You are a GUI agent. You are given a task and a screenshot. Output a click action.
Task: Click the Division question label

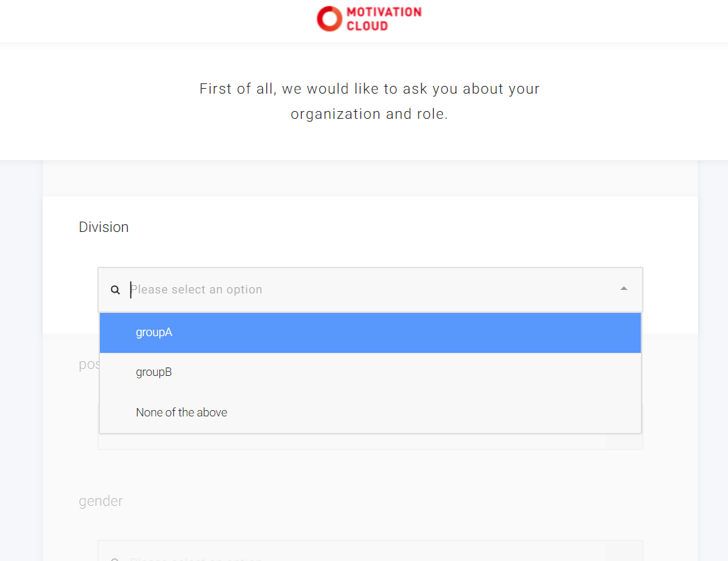pos(103,227)
